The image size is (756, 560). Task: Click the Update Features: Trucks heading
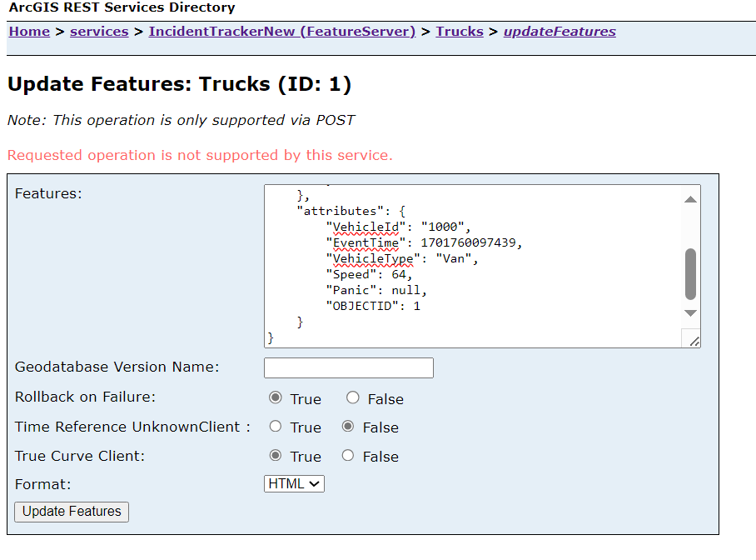[x=179, y=84]
